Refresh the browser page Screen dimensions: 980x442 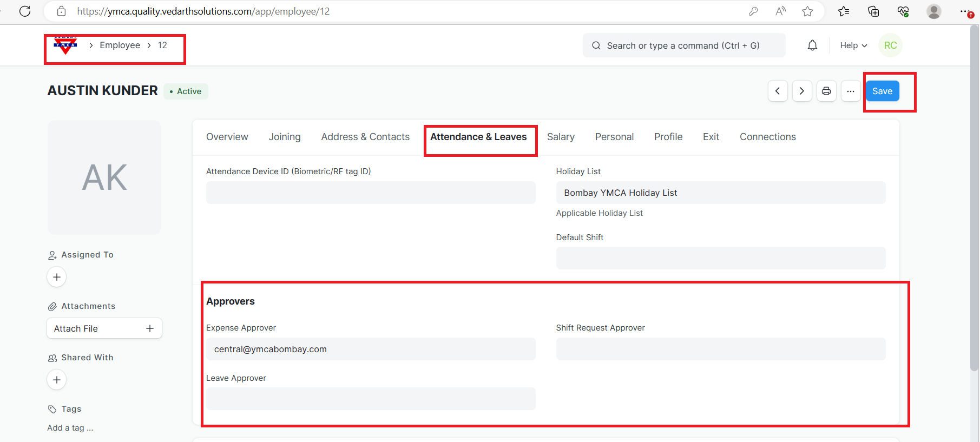click(x=25, y=11)
